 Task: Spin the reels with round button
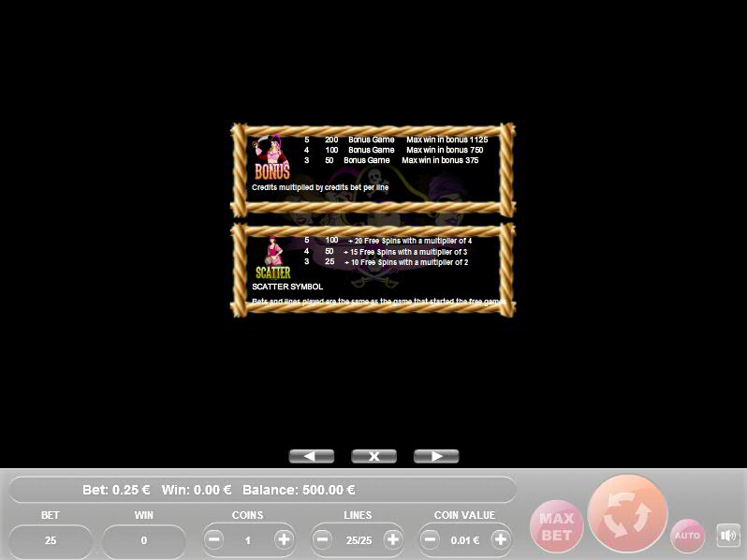tap(626, 513)
